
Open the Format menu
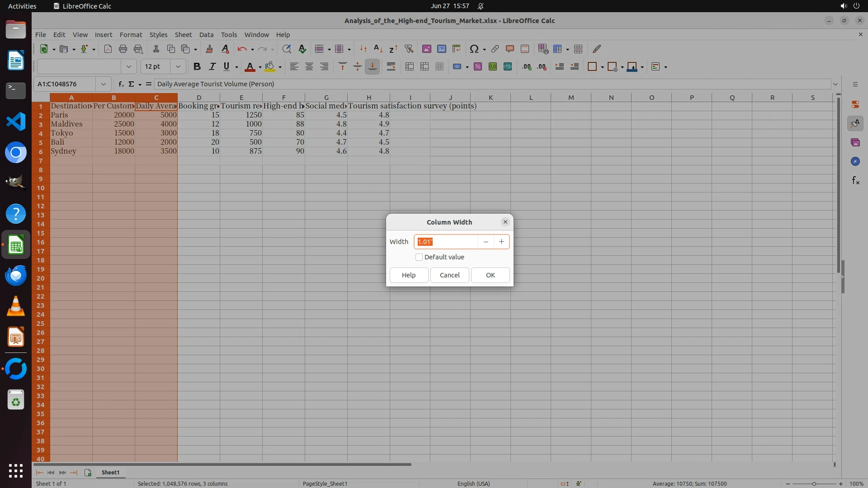point(131,34)
